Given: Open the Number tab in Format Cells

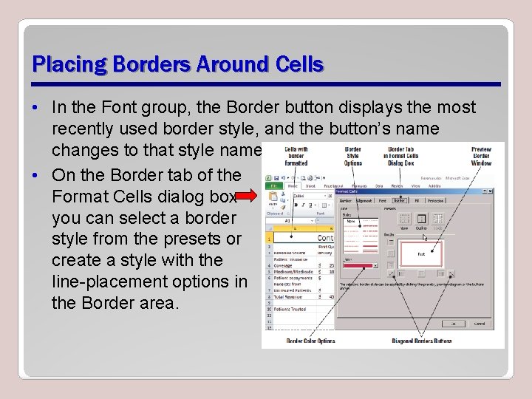Looking at the screenshot, I should [345, 201].
